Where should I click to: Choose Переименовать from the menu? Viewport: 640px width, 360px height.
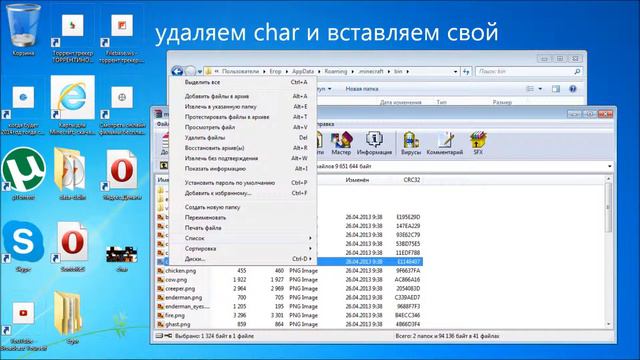(x=243, y=217)
